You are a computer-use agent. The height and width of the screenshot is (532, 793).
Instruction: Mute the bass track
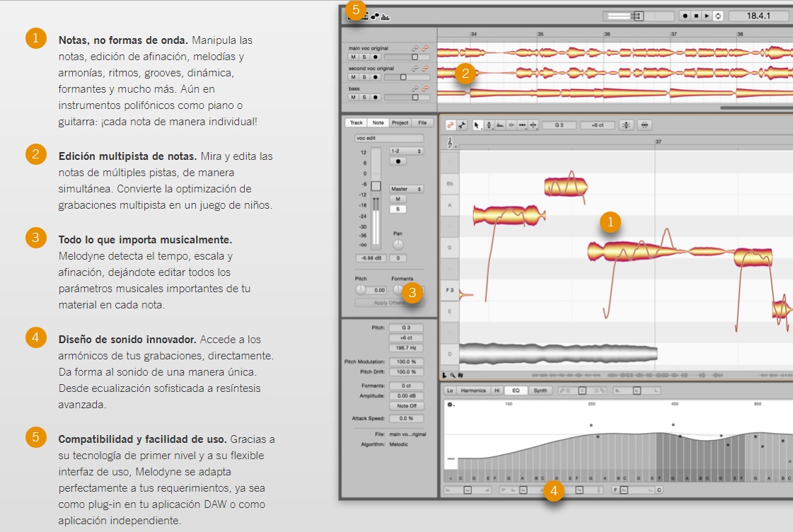pos(353,97)
